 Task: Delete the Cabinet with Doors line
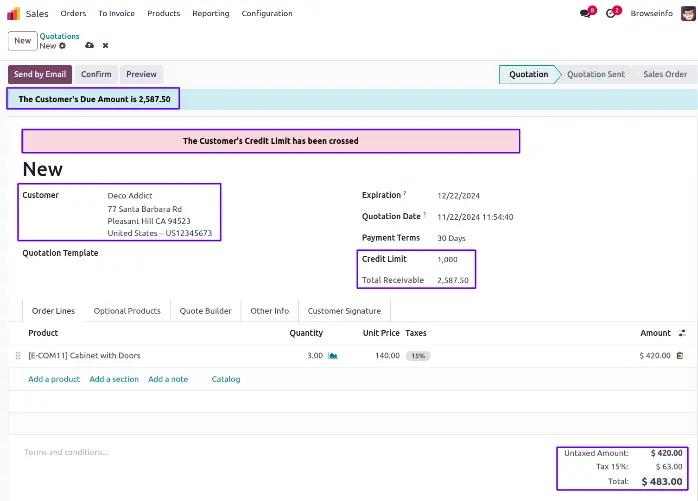click(680, 355)
